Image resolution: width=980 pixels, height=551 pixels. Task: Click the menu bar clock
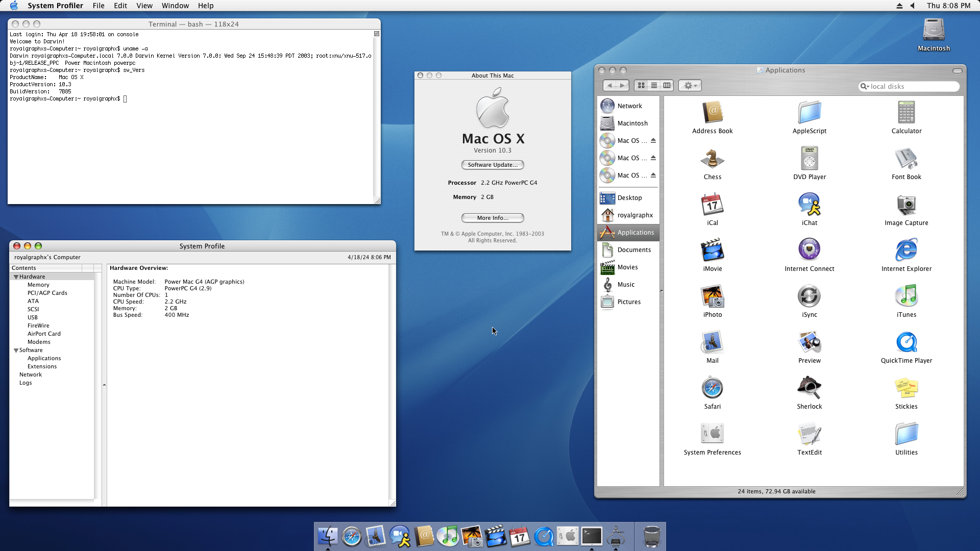point(948,6)
